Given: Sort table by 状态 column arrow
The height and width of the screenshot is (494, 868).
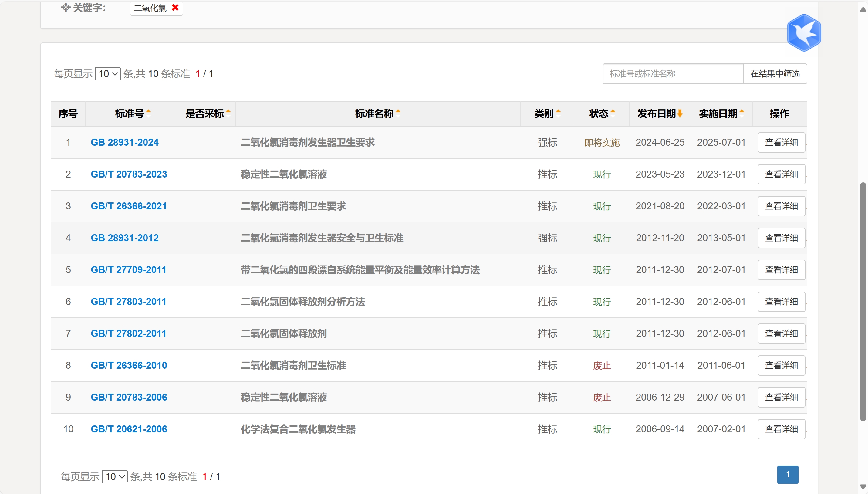Looking at the screenshot, I should [613, 113].
